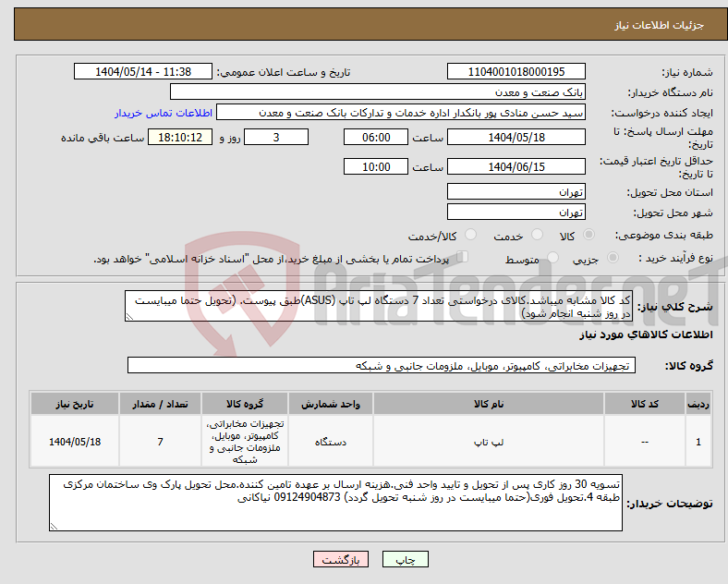This screenshot has width=728, height=584.
Task: Click the ردیف column header
Action: (x=698, y=404)
